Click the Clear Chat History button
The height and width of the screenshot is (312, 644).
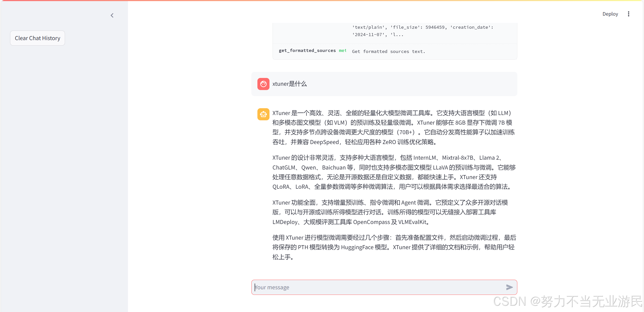pos(38,38)
